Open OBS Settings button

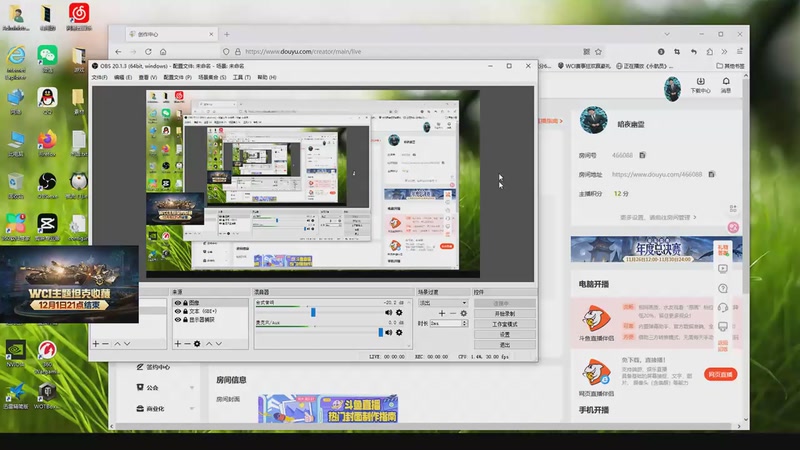(505, 335)
